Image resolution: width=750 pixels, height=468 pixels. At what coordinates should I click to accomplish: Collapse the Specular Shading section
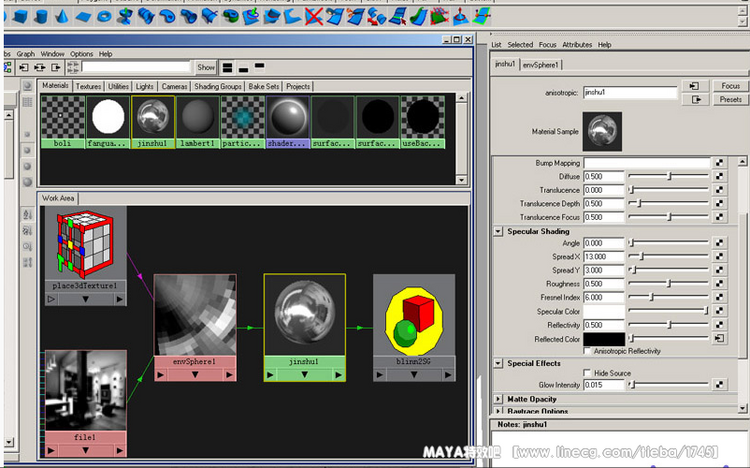tap(498, 231)
